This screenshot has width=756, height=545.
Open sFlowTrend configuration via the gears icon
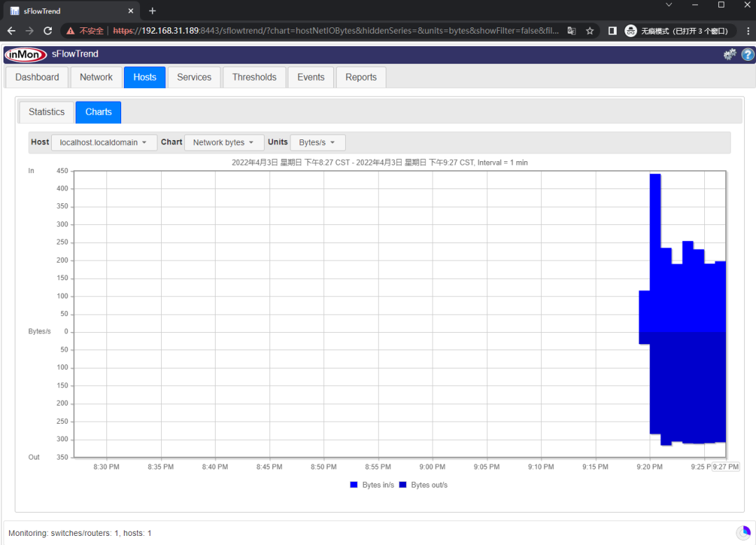coord(730,54)
